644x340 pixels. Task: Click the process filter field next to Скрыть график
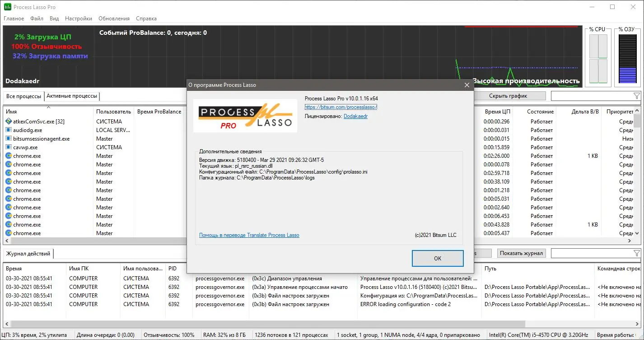point(592,96)
